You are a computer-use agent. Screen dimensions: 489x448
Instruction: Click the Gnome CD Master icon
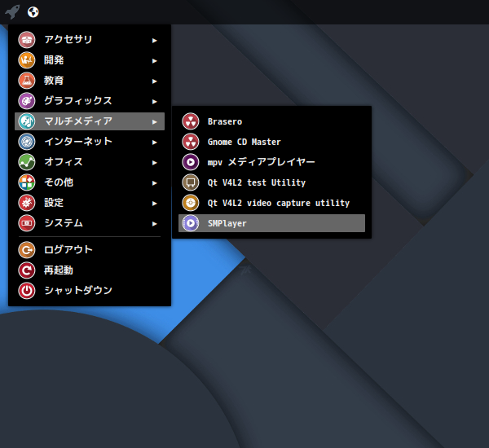[x=191, y=142]
